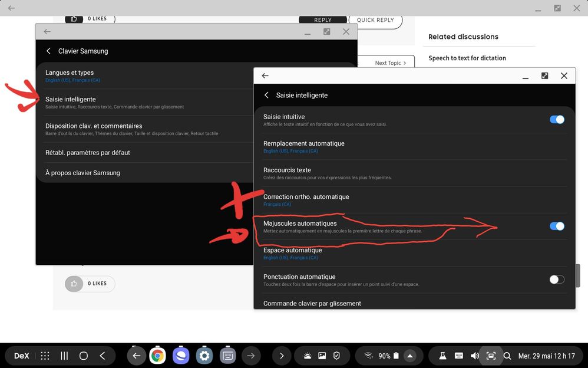Image resolution: width=588 pixels, height=368 pixels.
Task: Click back arrow in Clavier Samsung window titlebar
Action: point(47,31)
